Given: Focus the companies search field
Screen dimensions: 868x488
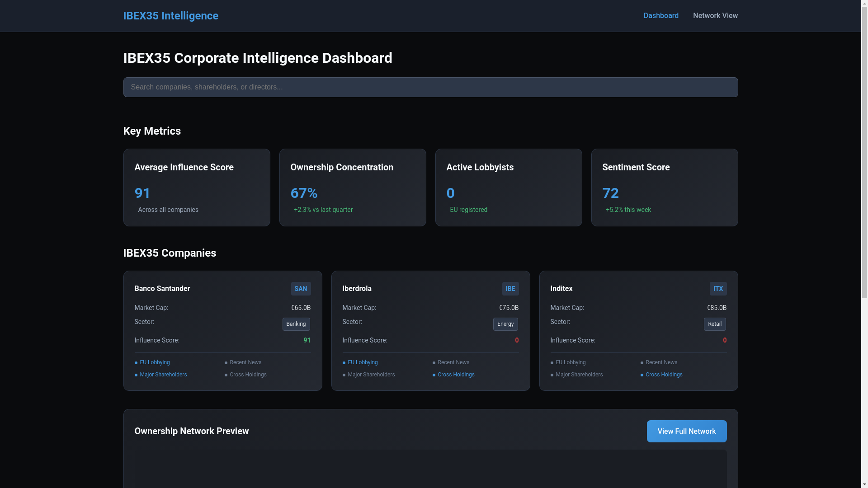Looking at the screenshot, I should pyautogui.click(x=430, y=87).
